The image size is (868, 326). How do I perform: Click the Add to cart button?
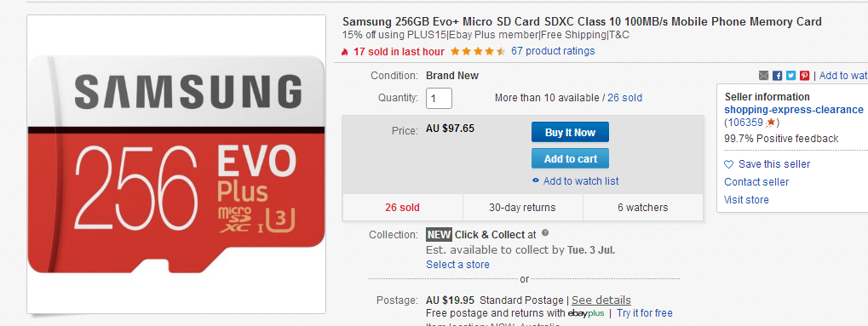point(570,159)
